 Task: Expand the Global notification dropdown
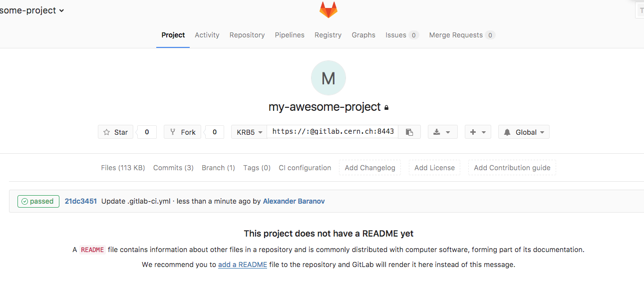(524, 132)
